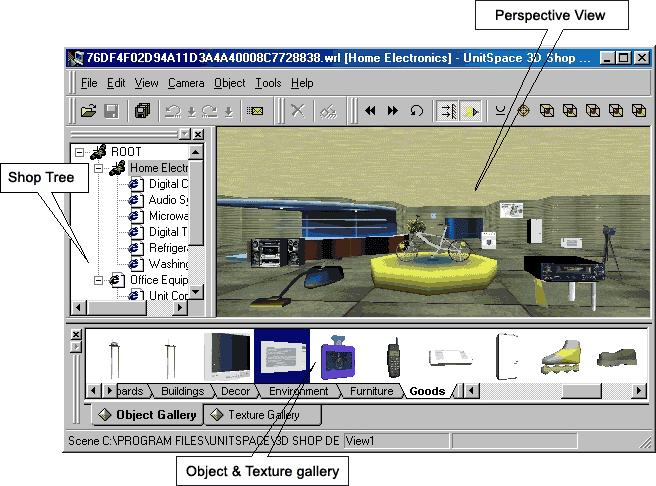The height and width of the screenshot is (486, 656).
Task: Pick the refrigerator thumbnail in gallery
Action: tap(507, 356)
